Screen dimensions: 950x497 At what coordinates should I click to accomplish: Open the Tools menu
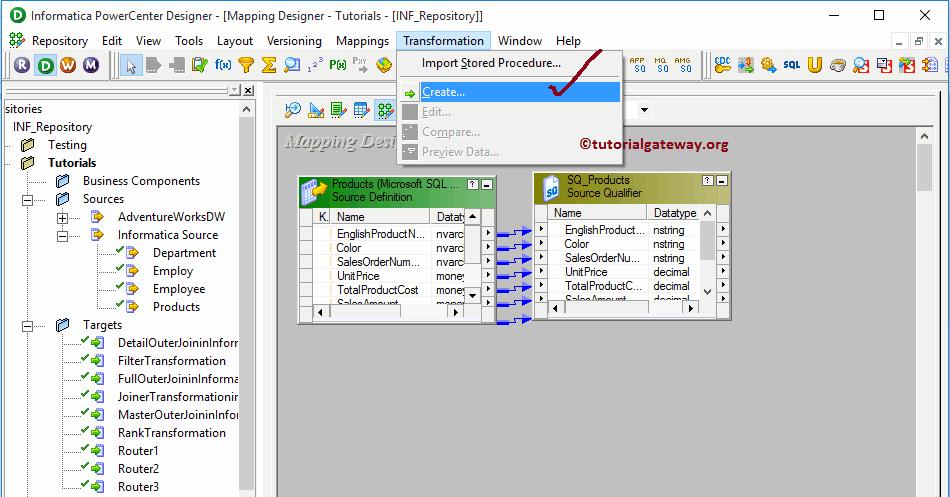[189, 41]
